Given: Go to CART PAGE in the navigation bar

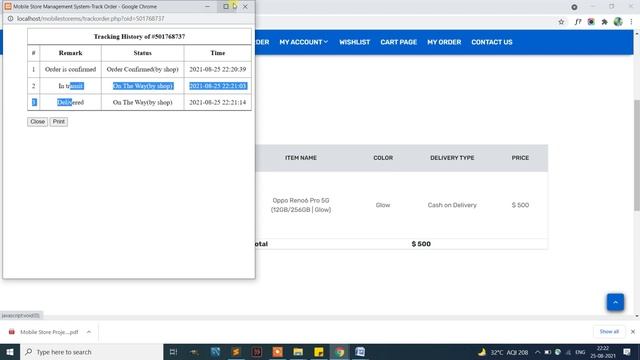Looking at the screenshot, I should point(398,42).
